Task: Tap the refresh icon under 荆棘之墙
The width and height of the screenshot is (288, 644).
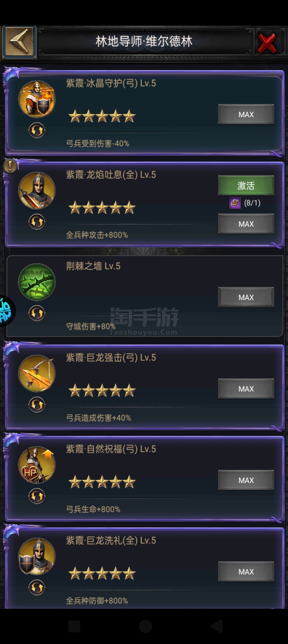Action: click(37, 313)
